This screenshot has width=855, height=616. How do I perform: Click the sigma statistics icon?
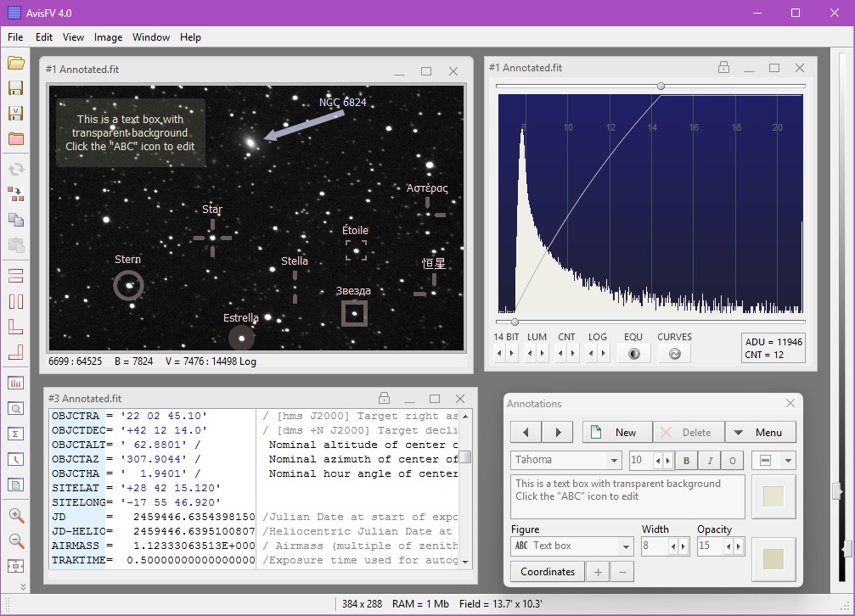(x=15, y=434)
